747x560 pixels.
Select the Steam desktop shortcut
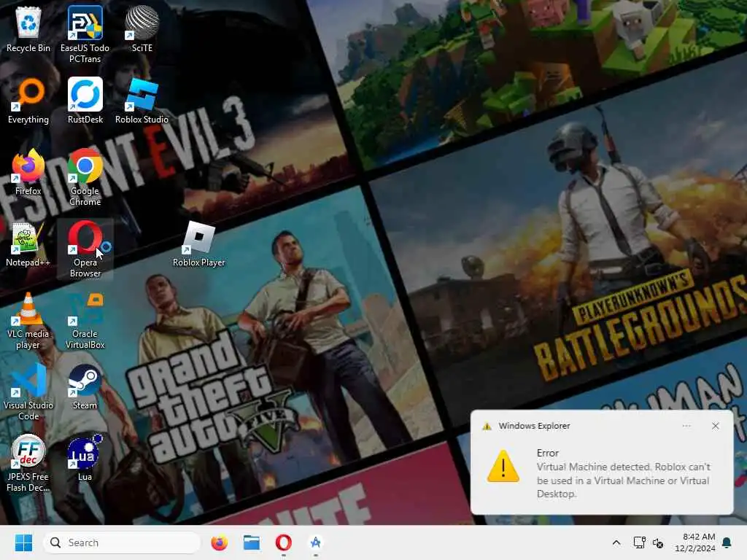click(85, 388)
